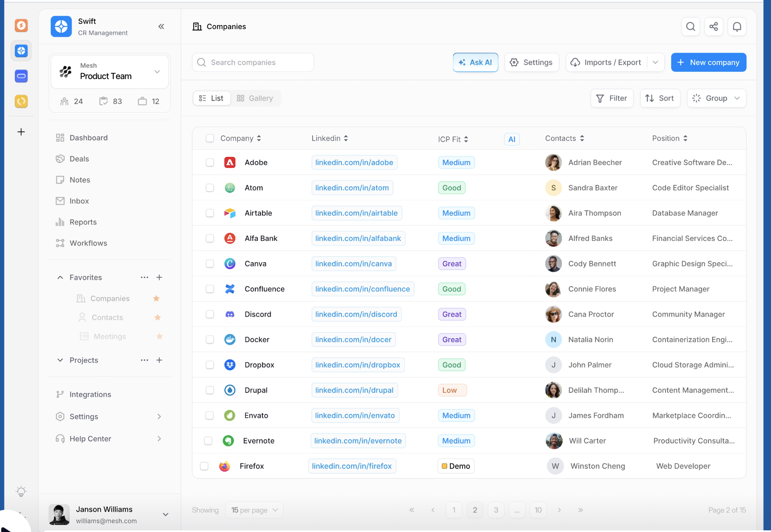Add a new favorite with plus icon
Viewport: 771px width, 532px height.
(159, 278)
